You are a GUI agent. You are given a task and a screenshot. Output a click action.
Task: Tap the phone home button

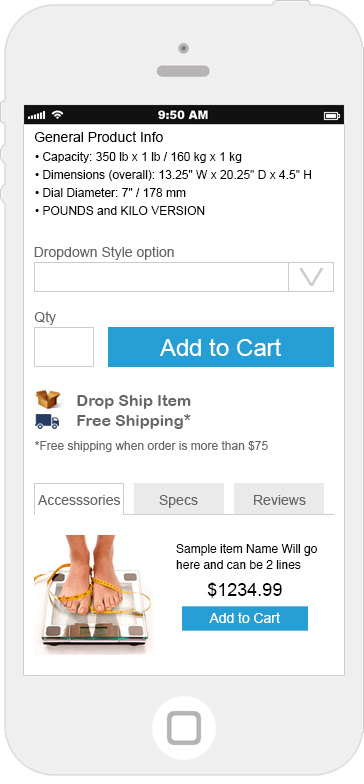[x=184, y=728]
